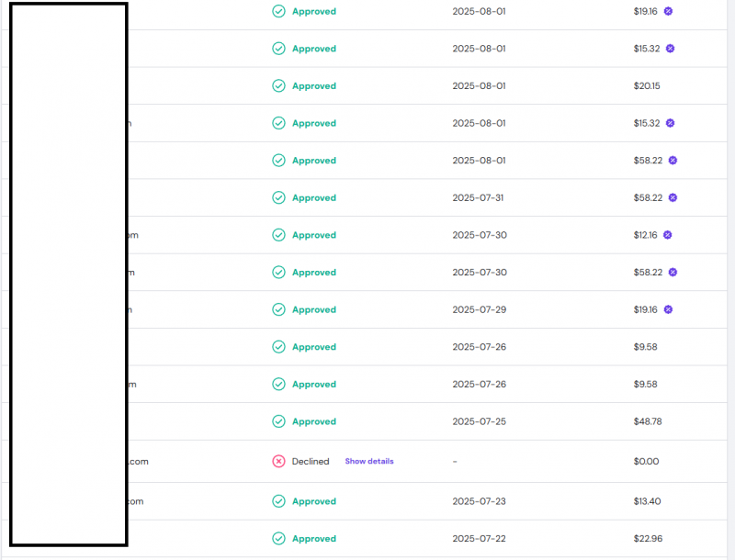Click purple badge next to $19.16 on 2025-07-29
This screenshot has height=560, width=735.
[668, 309]
